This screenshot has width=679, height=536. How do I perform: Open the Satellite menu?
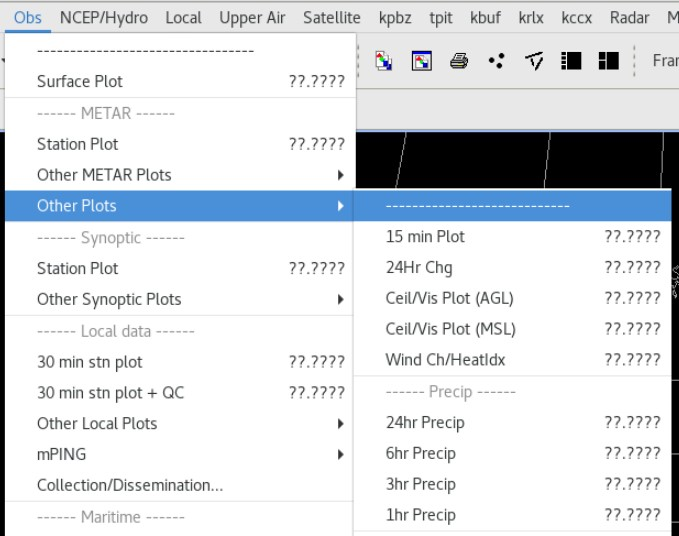click(x=332, y=18)
